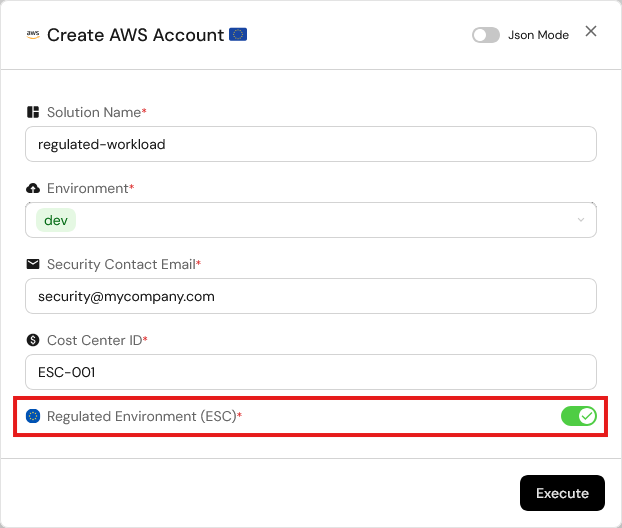Click the envelope icon for Security Contact Email
This screenshot has width=622, height=528.
[x=33, y=264]
